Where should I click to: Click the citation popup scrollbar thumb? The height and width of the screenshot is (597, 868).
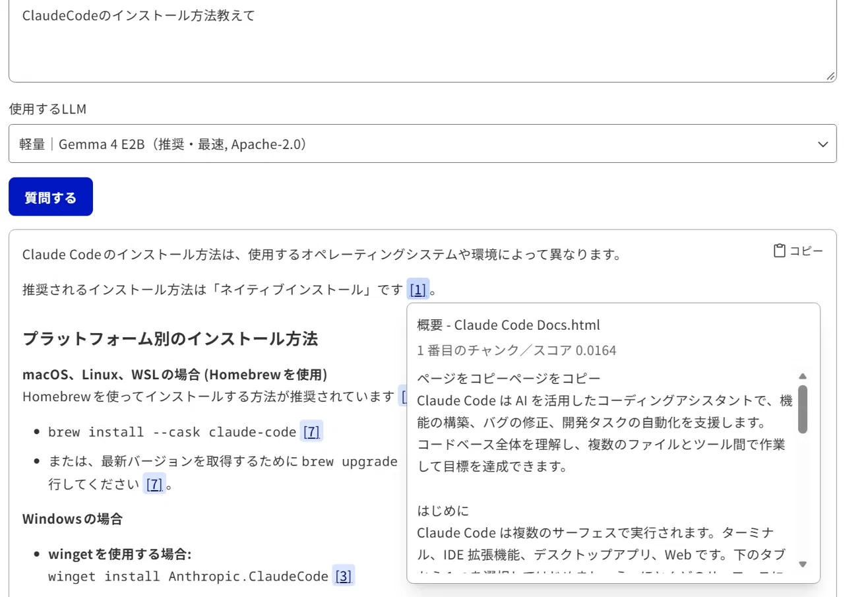click(x=803, y=409)
